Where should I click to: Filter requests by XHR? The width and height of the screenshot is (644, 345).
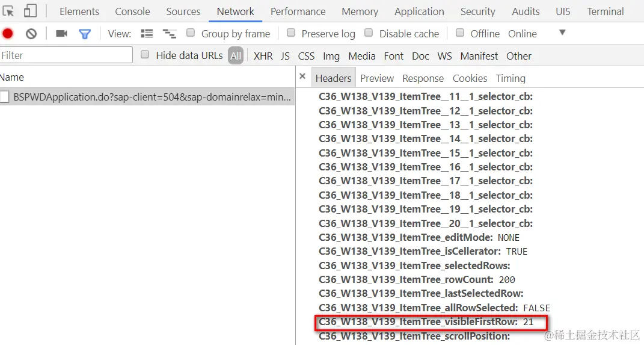coord(263,56)
